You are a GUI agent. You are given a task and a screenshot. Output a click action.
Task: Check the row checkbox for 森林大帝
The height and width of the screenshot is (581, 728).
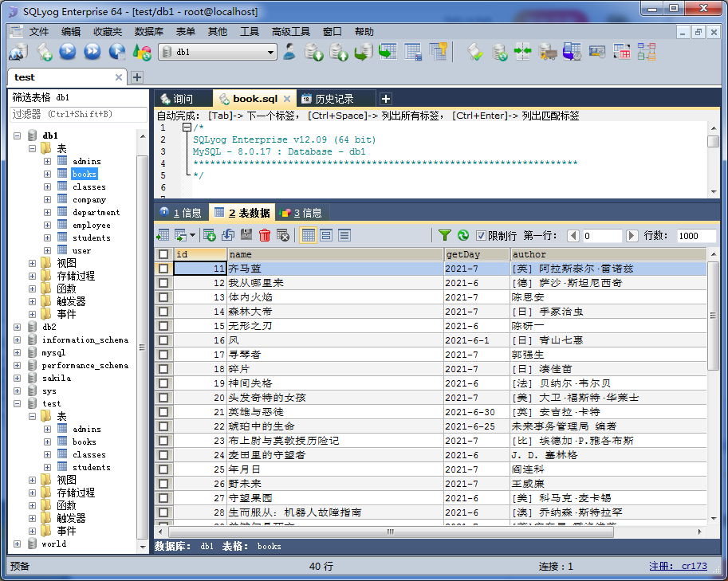point(163,312)
